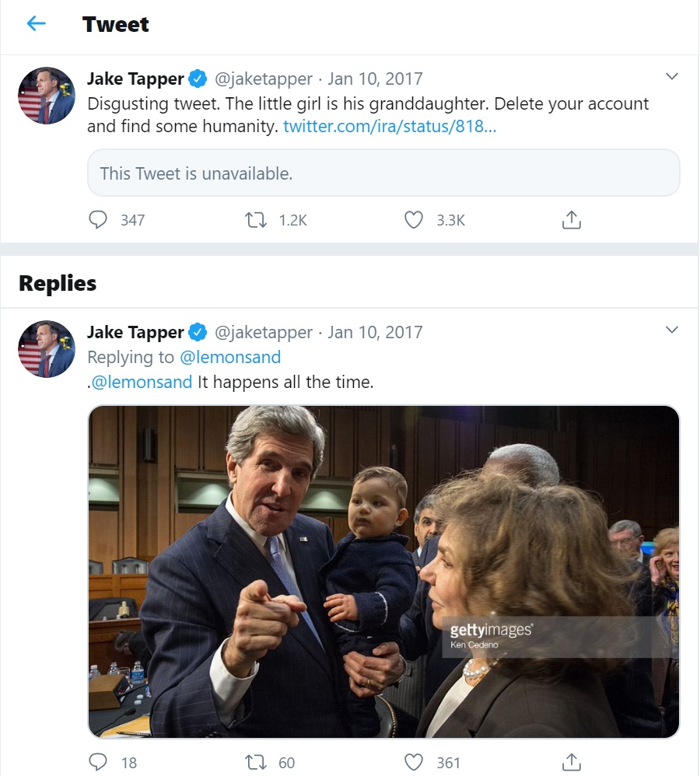The image size is (700, 776).
Task: Click the 'This Tweet is unavailable' box
Action: (x=383, y=173)
